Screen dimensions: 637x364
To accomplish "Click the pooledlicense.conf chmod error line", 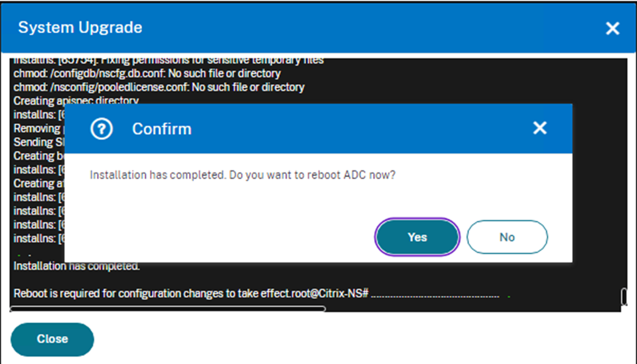I will (159, 88).
